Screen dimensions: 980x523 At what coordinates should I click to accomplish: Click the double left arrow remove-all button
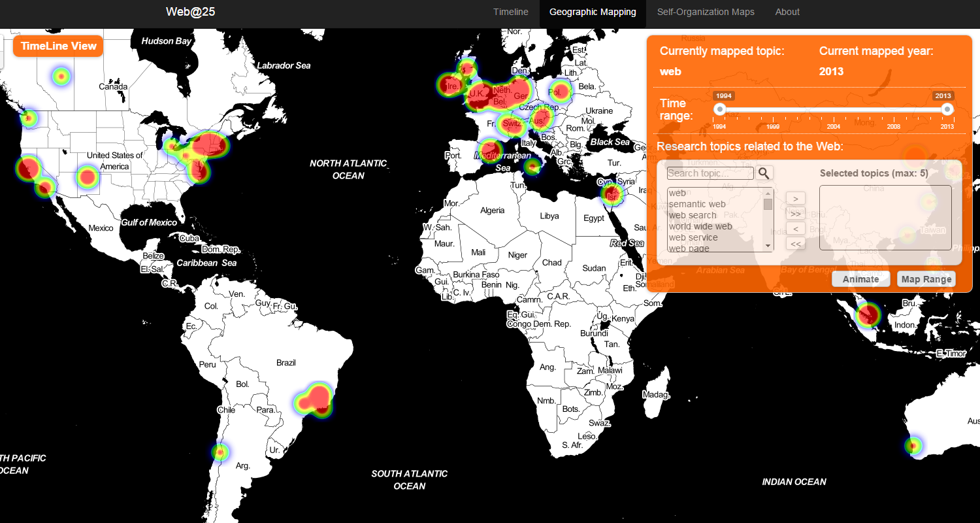[x=795, y=244]
